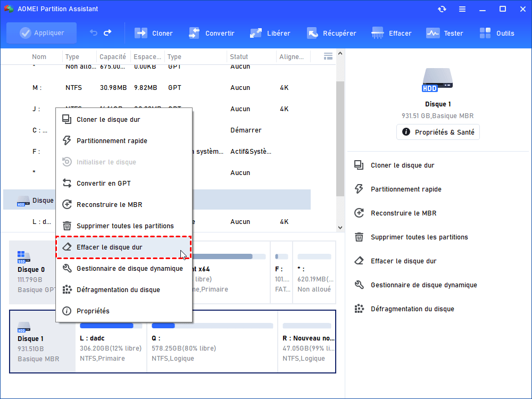The width and height of the screenshot is (532, 399).
Task: Select context menu Reconstruire le MBR
Action: [124, 205]
